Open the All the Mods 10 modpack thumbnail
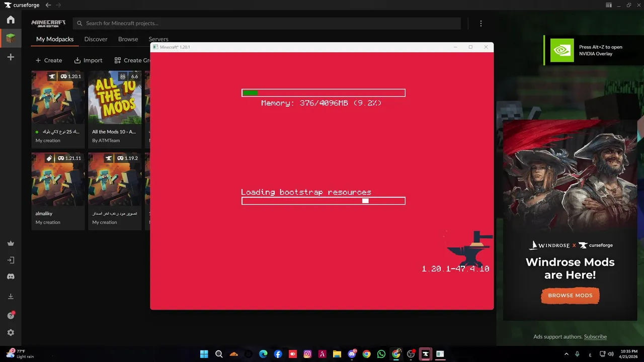 tap(115, 97)
